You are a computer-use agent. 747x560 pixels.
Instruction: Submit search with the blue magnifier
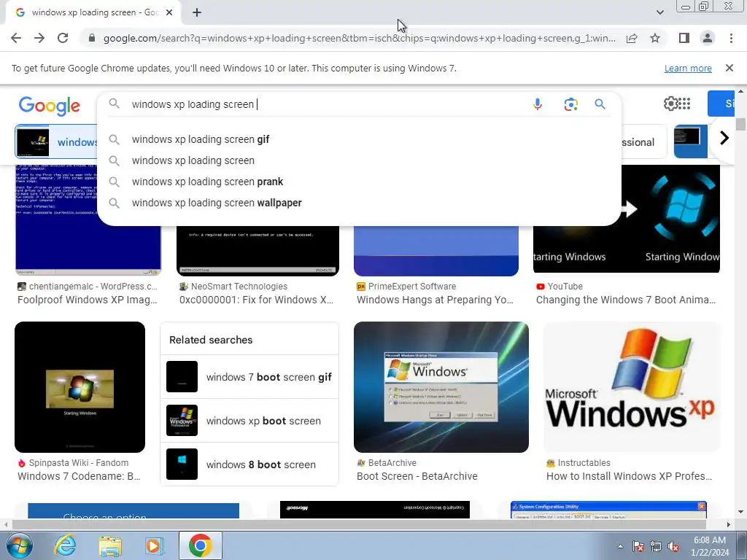pos(600,104)
